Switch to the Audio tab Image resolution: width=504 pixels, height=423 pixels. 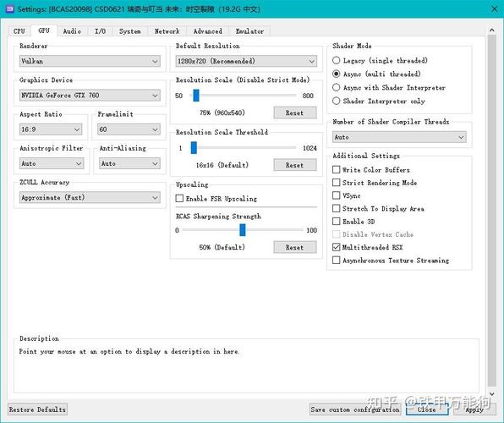72,31
